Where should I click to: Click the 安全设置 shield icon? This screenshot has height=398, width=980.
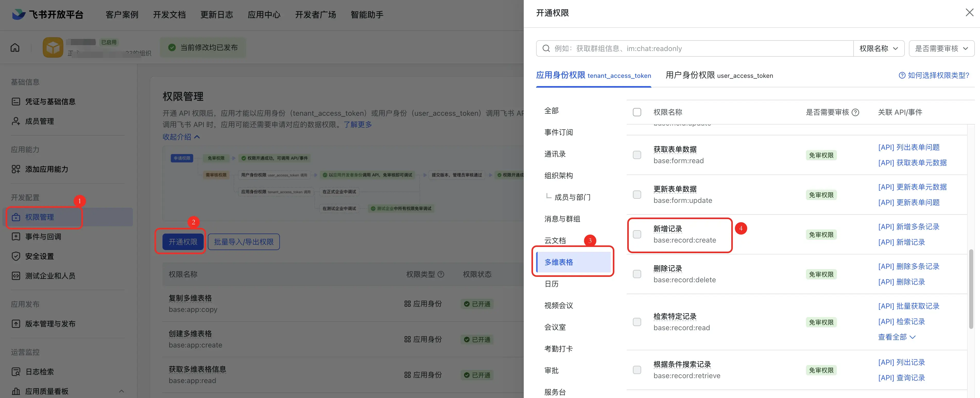(16, 256)
